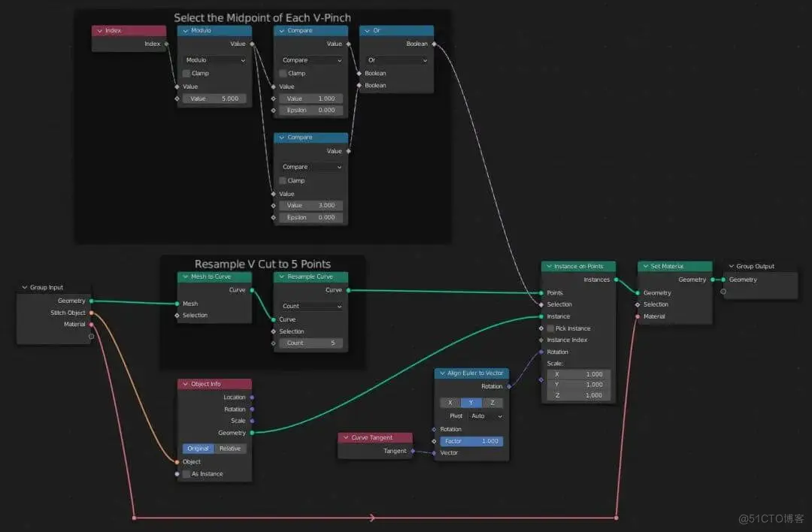
Task: Click the Scale Z 1.000 field
Action: tap(578, 395)
